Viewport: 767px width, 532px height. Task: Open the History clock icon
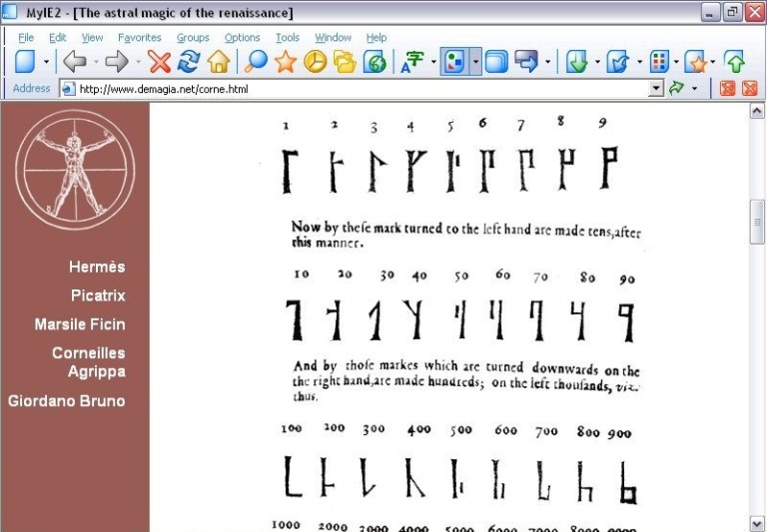click(315, 62)
